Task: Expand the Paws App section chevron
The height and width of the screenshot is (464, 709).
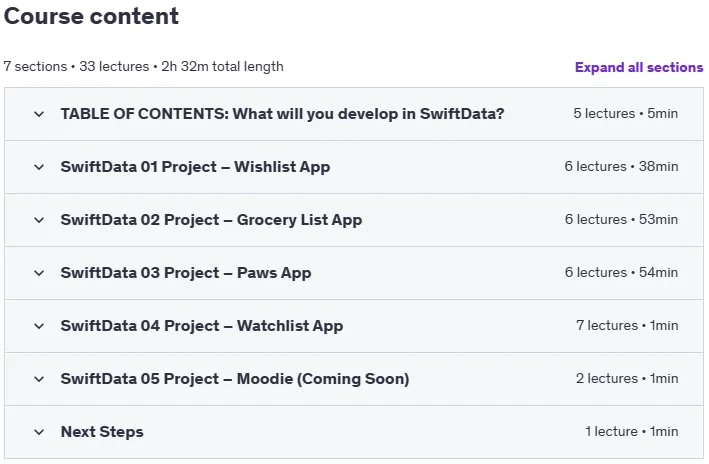Action: 39,273
